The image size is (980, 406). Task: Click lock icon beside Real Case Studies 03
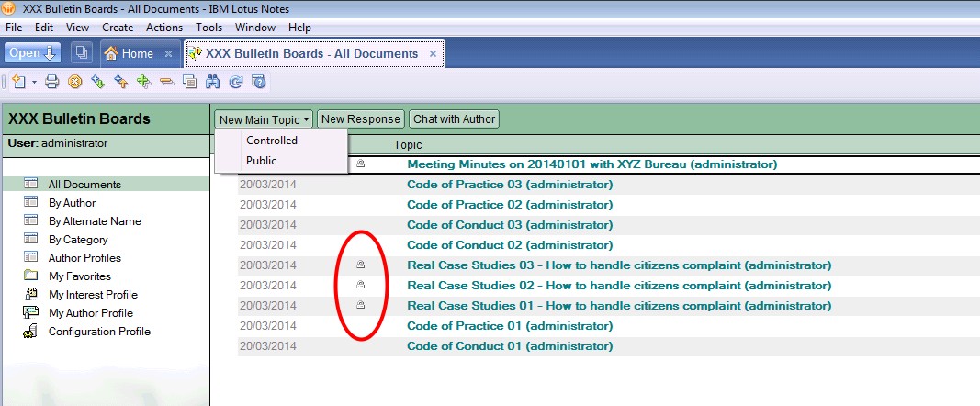coord(361,265)
